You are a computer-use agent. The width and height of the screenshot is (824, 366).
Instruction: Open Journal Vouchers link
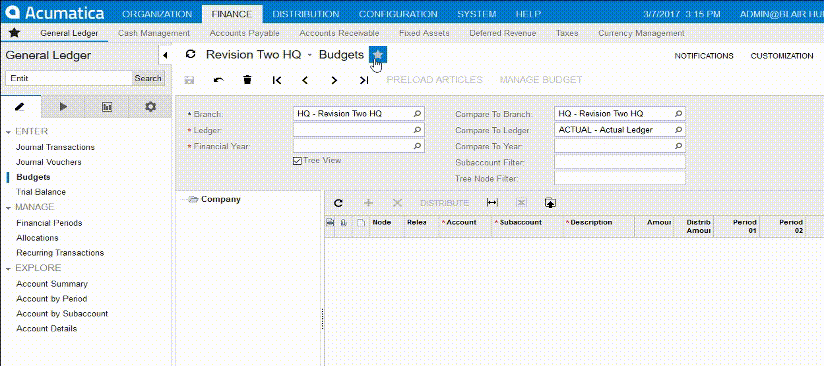49,162
